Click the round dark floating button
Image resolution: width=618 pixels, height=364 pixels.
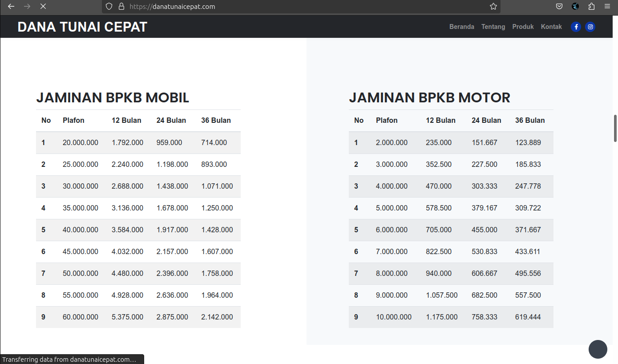[x=598, y=349]
